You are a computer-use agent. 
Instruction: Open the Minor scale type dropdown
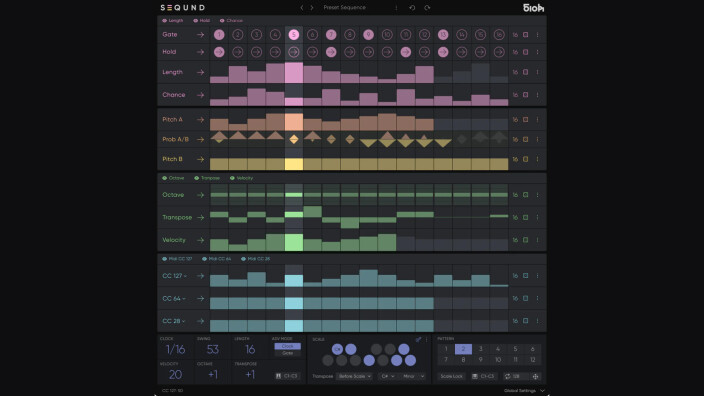pos(413,376)
